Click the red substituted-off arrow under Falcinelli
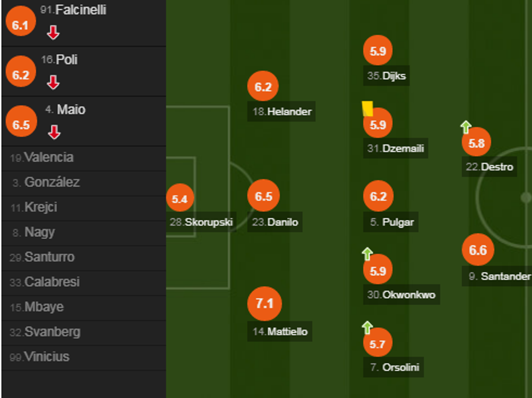The width and height of the screenshot is (532, 398). tap(53, 33)
